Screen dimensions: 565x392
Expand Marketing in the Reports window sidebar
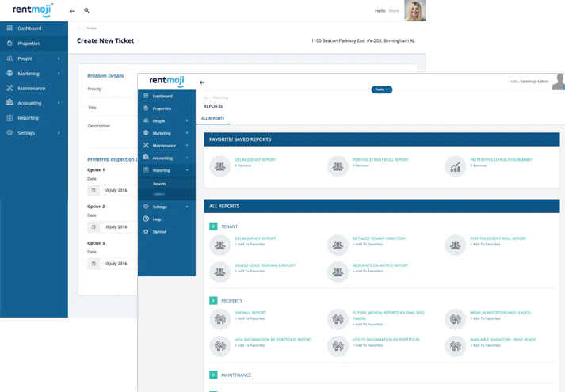coord(187,133)
